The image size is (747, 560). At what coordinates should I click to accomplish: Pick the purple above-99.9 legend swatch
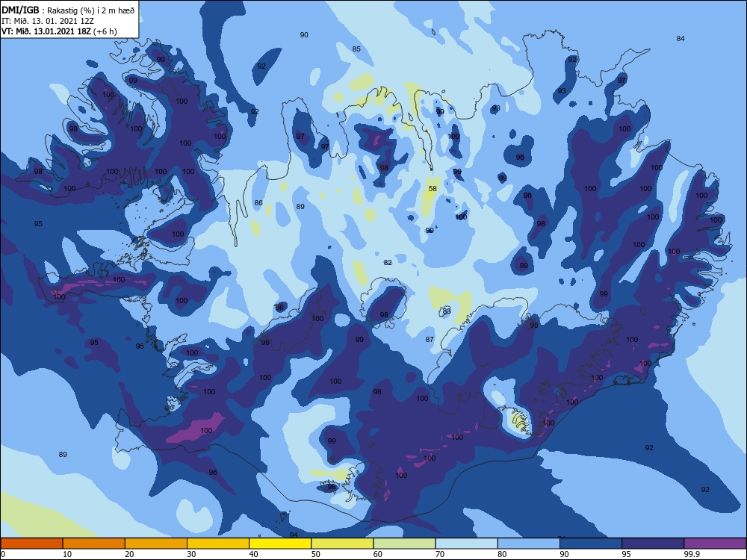tap(716, 544)
